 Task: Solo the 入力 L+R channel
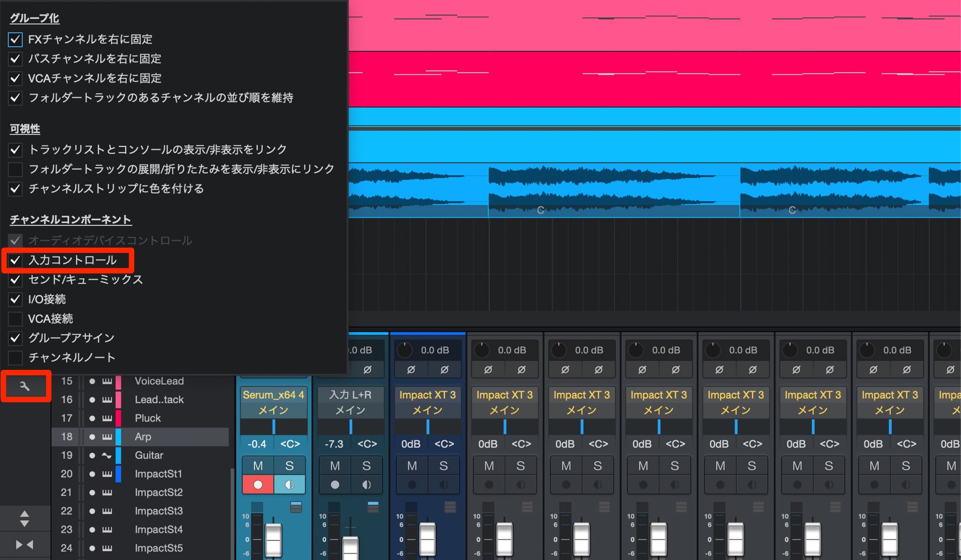point(366,466)
